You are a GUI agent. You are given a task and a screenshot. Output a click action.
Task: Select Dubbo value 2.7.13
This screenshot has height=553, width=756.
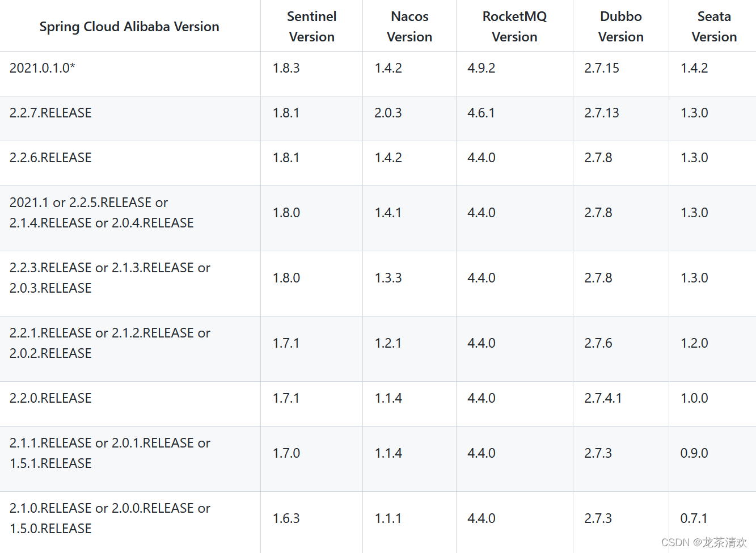tap(602, 113)
